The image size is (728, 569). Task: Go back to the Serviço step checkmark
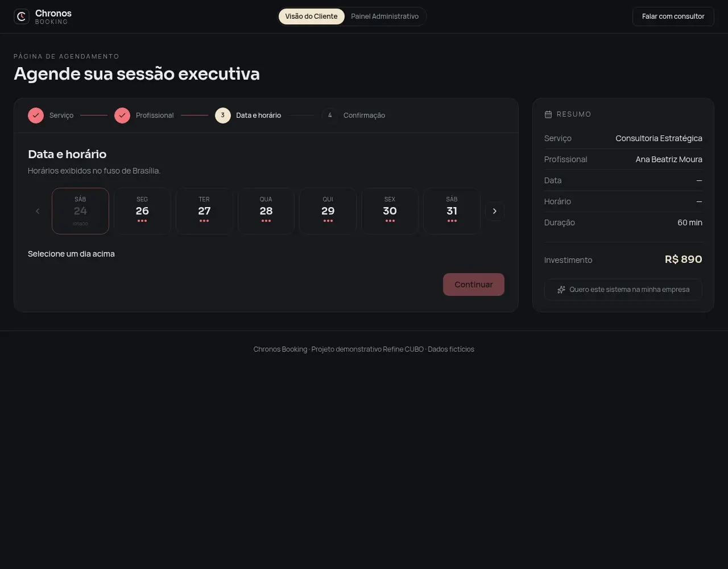[36, 116]
